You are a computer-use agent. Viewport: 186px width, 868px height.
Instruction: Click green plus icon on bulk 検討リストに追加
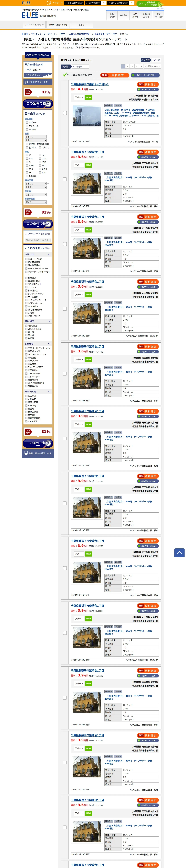point(133,75)
